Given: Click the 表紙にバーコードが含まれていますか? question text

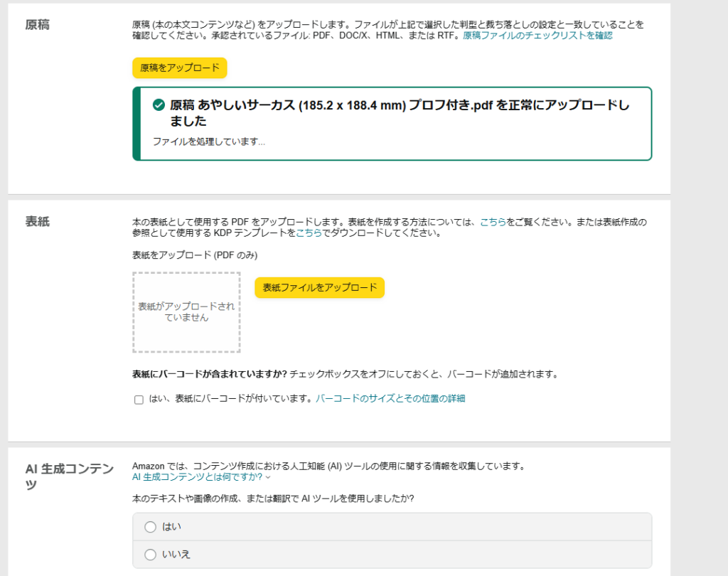Looking at the screenshot, I should point(210,374).
